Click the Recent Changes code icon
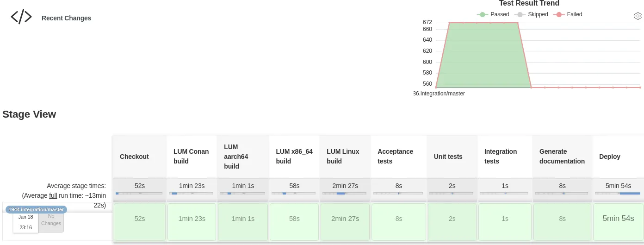644x245 pixels. pyautogui.click(x=21, y=17)
